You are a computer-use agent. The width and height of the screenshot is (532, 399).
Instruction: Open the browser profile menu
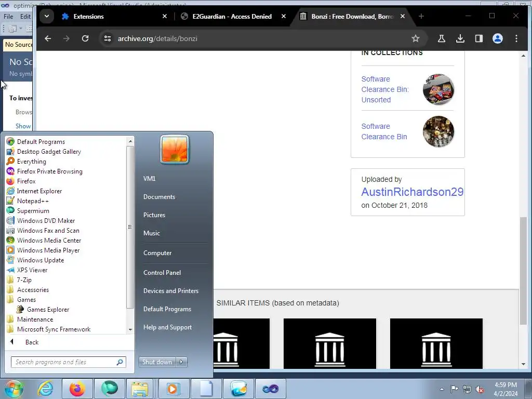pos(497,38)
